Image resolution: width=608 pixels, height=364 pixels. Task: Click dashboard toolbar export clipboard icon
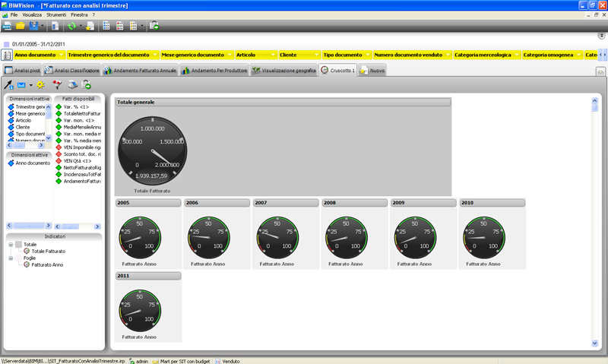click(x=87, y=85)
